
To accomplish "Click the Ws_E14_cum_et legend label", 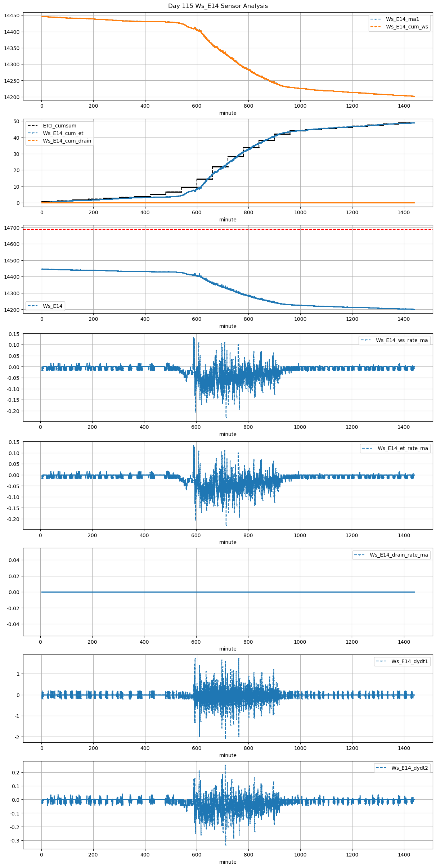I will point(63,133).
